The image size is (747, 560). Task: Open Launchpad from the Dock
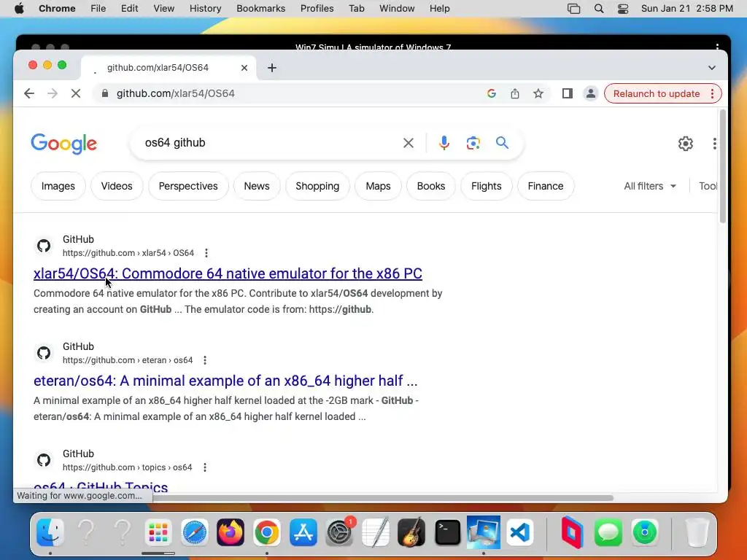point(158,532)
